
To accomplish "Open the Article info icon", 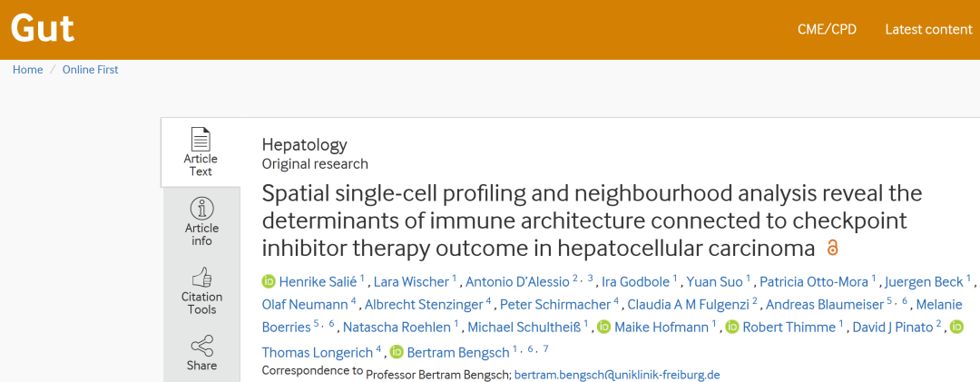I will pyautogui.click(x=201, y=209).
